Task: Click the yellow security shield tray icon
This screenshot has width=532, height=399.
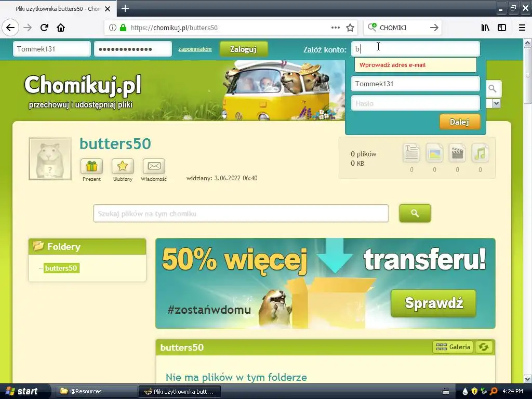Action: coord(474,391)
